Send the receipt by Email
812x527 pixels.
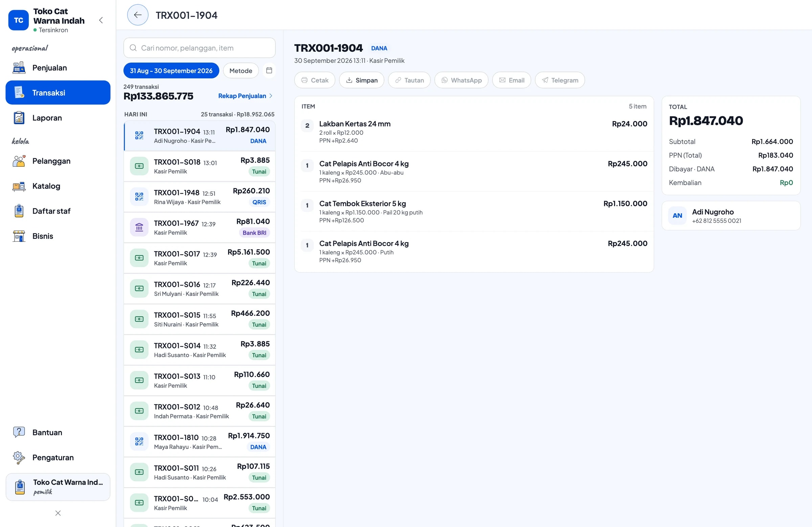click(512, 80)
